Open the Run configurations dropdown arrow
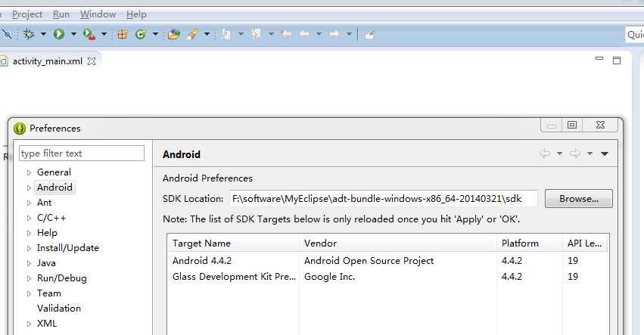Viewport: 644px width, 335px height. [73, 35]
